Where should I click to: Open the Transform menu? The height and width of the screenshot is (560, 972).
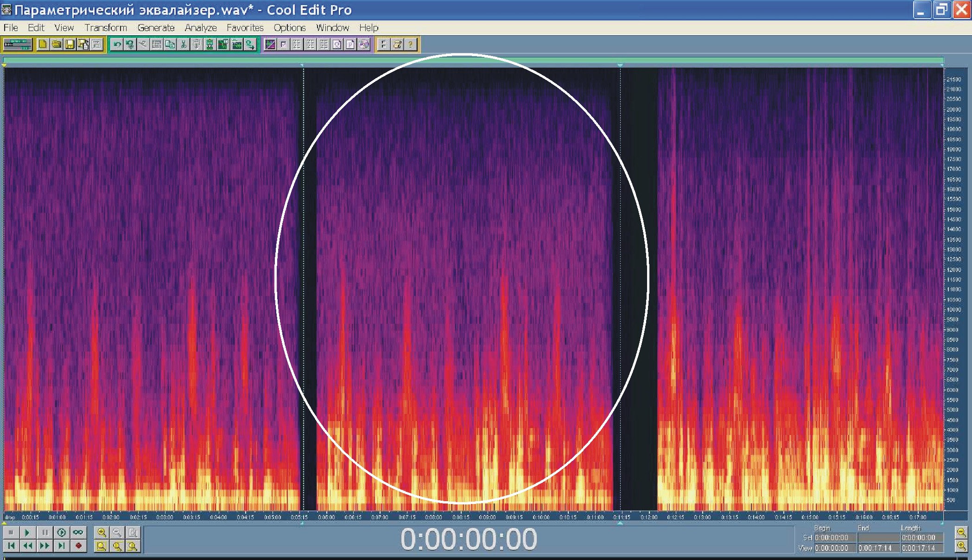coord(106,28)
